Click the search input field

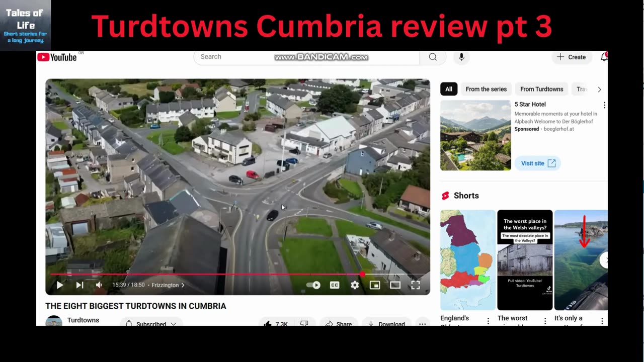(306, 57)
